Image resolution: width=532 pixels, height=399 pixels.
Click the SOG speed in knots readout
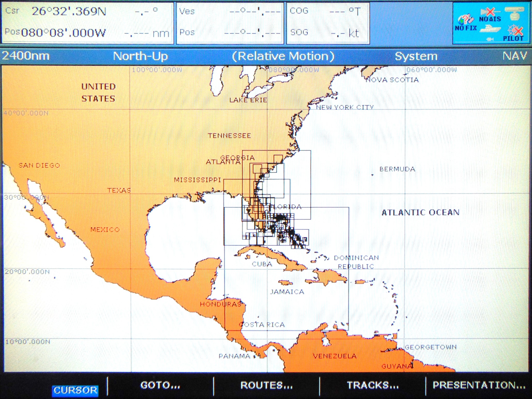pyautogui.click(x=324, y=33)
